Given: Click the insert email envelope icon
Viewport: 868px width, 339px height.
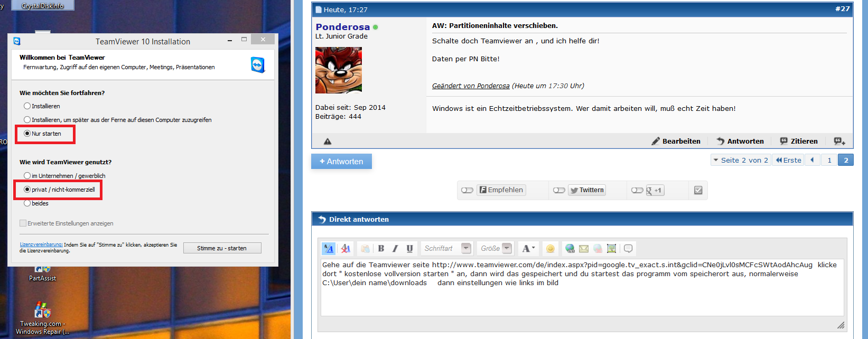Looking at the screenshot, I should pyautogui.click(x=584, y=248).
